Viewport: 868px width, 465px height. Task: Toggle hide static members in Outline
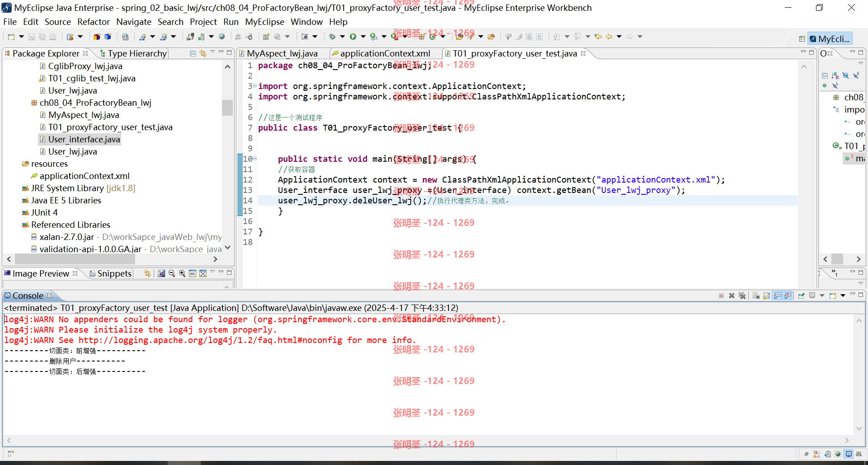click(856, 75)
